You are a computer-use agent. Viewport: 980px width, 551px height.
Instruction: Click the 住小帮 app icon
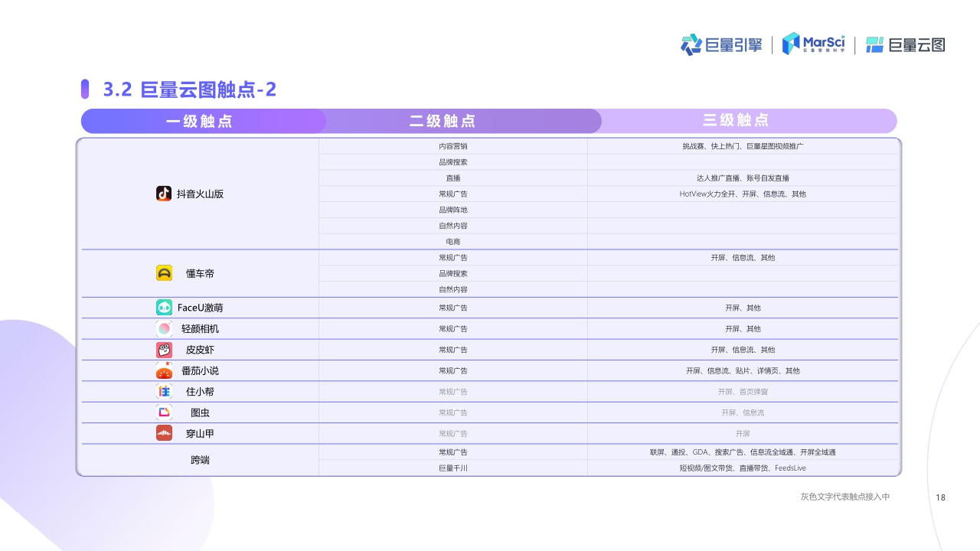coord(164,391)
